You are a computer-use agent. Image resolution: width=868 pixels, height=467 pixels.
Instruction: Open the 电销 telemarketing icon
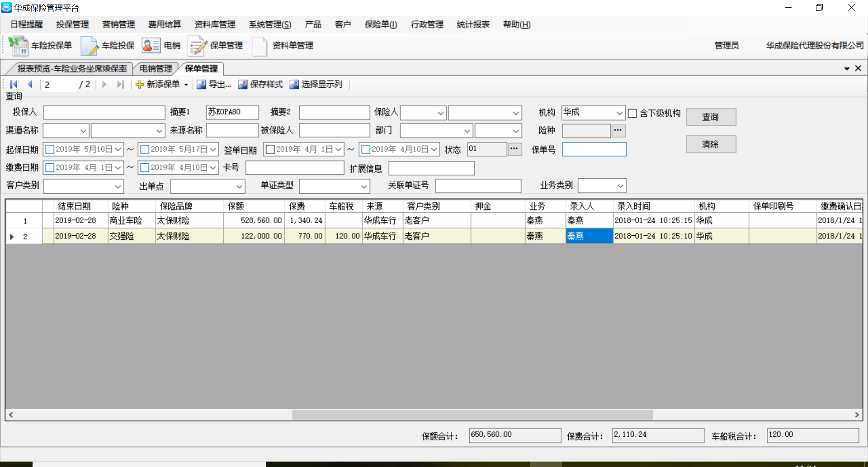coord(151,46)
